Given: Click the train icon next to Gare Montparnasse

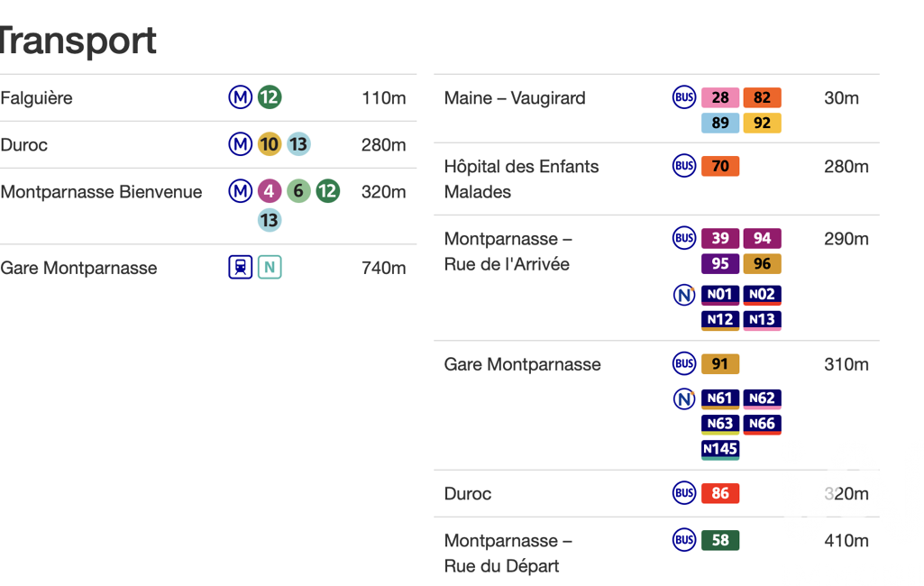Looking at the screenshot, I should coord(241,268).
